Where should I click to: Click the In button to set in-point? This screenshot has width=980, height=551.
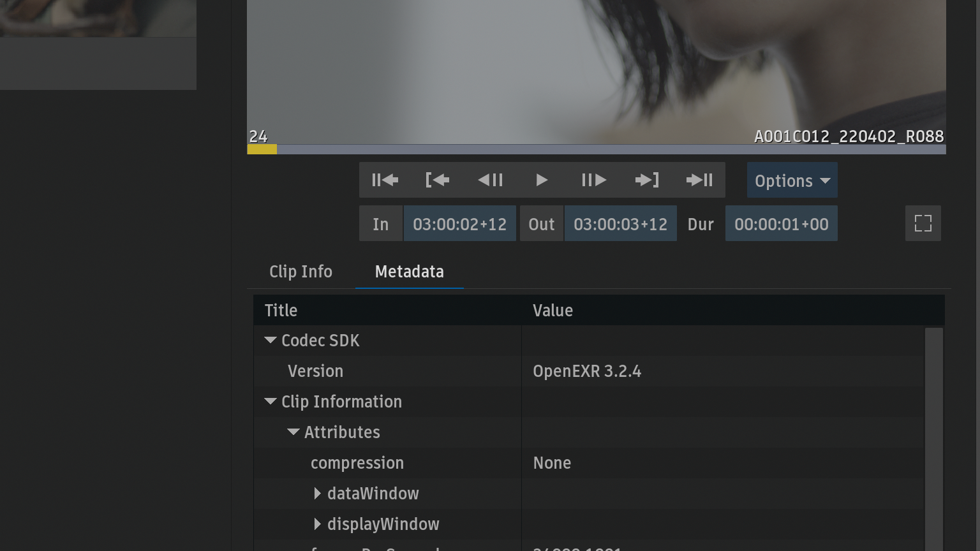381,224
